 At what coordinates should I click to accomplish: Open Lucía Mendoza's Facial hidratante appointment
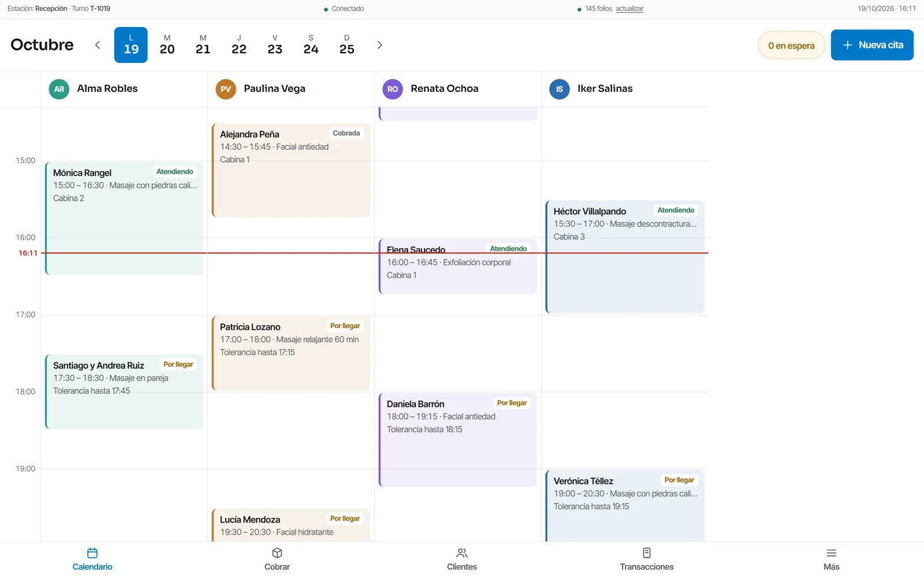click(291, 525)
